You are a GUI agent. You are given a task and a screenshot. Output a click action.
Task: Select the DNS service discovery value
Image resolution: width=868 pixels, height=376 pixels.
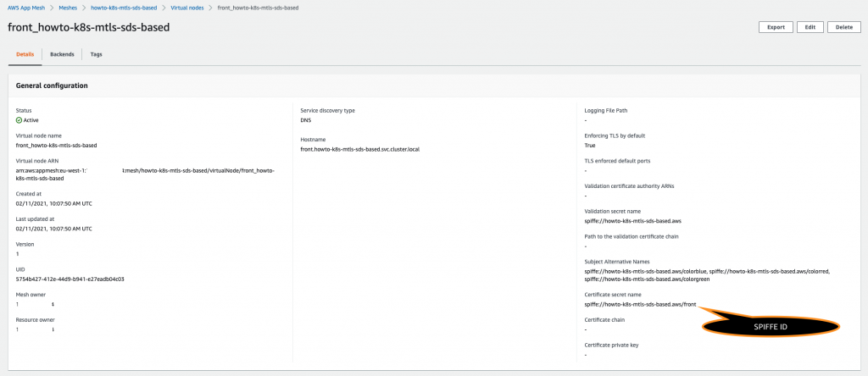point(306,120)
